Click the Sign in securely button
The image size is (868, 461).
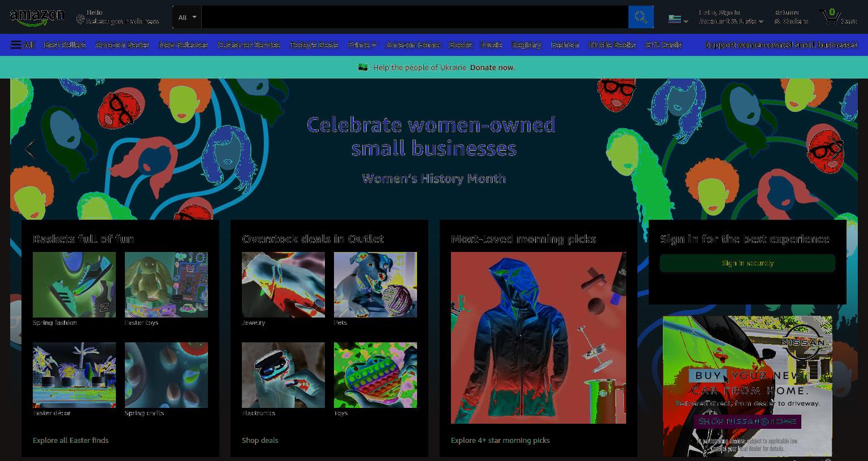748,263
